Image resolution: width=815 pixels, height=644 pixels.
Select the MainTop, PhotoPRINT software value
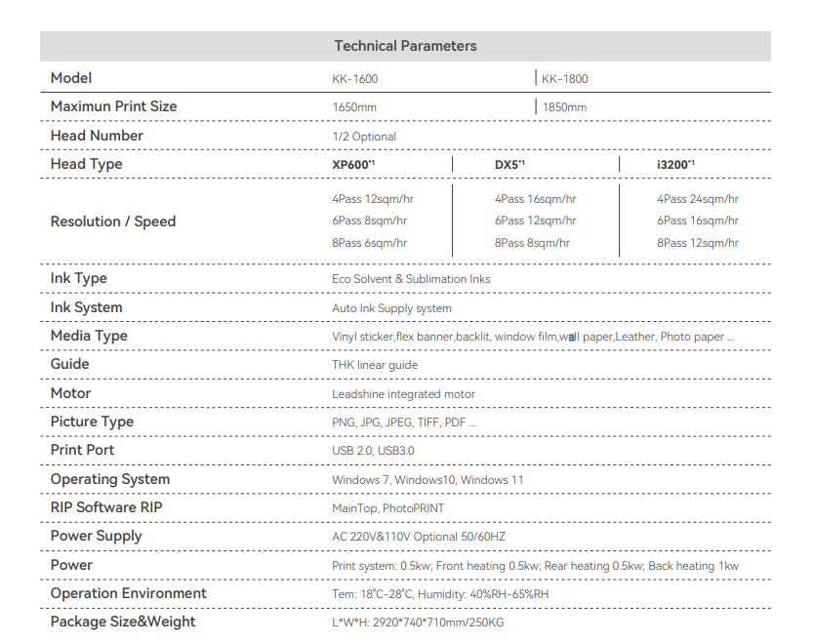coord(387,508)
